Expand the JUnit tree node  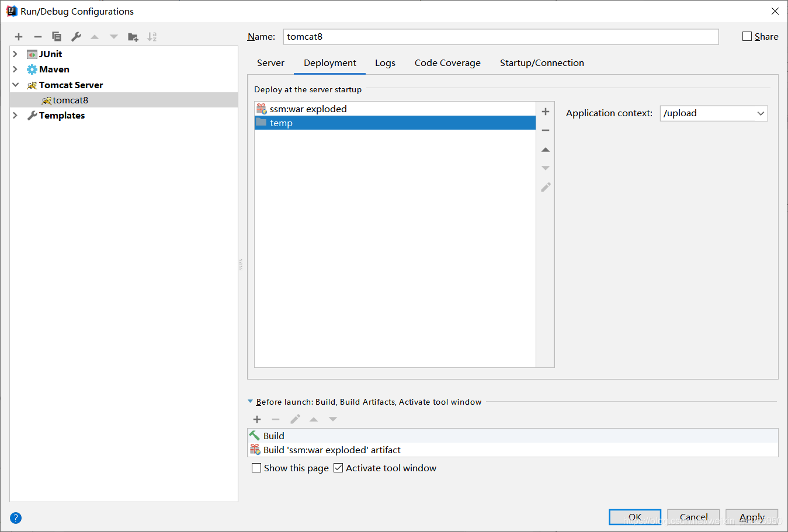pos(16,54)
